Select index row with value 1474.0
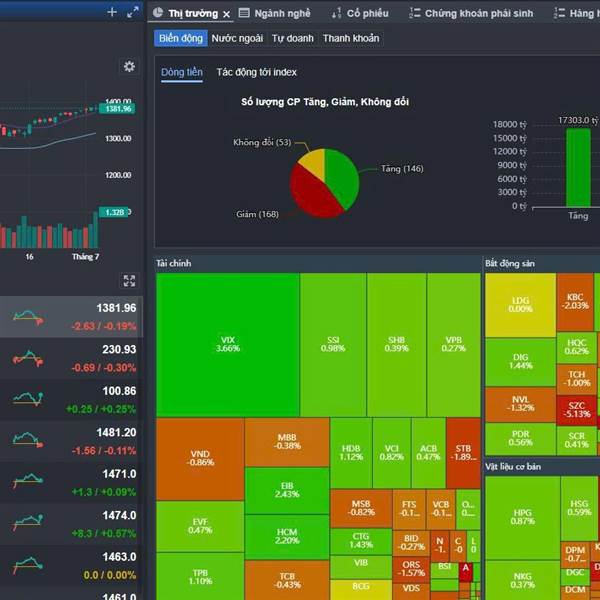The width and height of the screenshot is (600, 600). click(x=72, y=524)
